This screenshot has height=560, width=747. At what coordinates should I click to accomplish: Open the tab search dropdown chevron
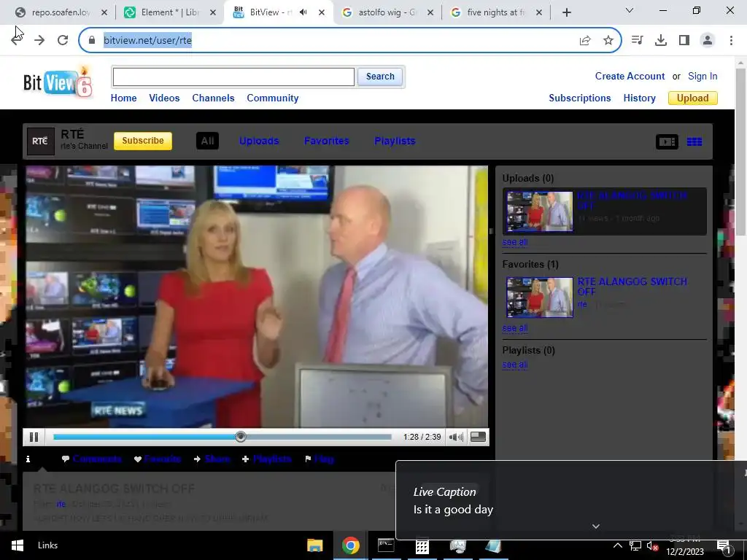pos(630,10)
